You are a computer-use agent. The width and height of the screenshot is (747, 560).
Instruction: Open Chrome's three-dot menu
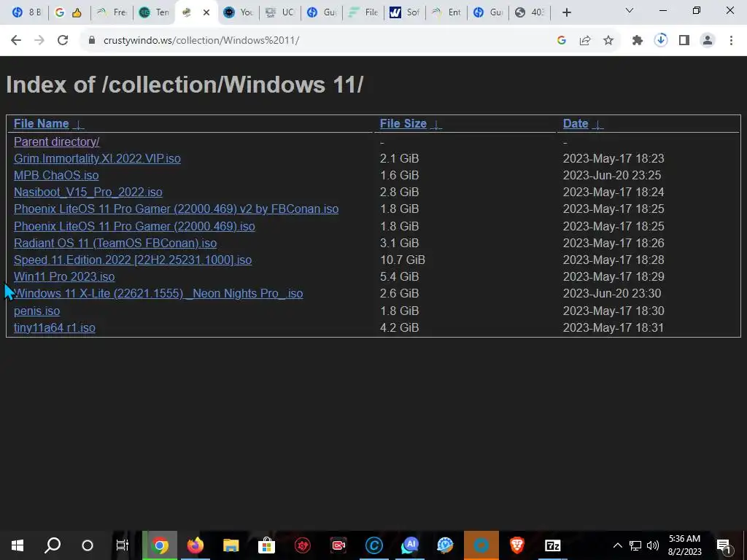tap(731, 41)
